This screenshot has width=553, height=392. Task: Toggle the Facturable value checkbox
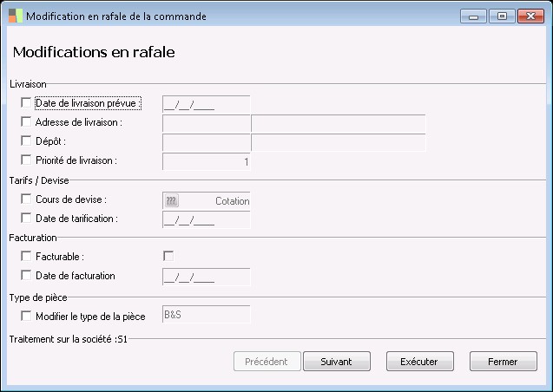click(x=168, y=256)
